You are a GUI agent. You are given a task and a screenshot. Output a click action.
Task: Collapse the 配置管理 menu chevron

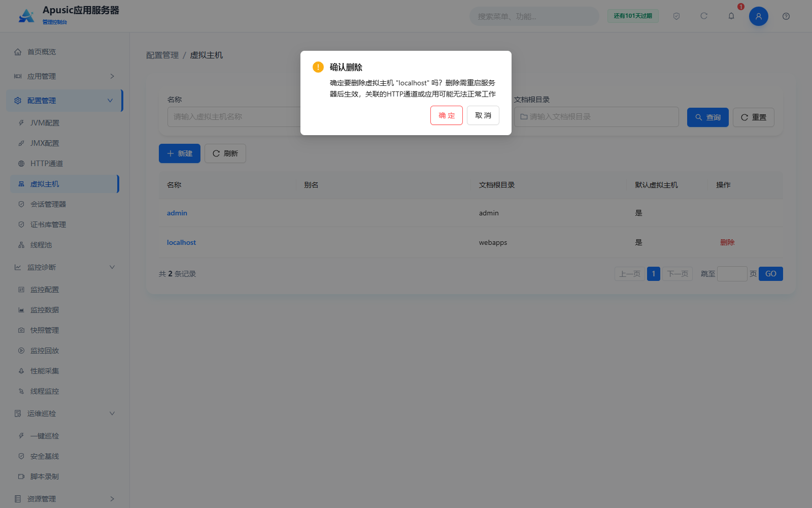click(110, 101)
